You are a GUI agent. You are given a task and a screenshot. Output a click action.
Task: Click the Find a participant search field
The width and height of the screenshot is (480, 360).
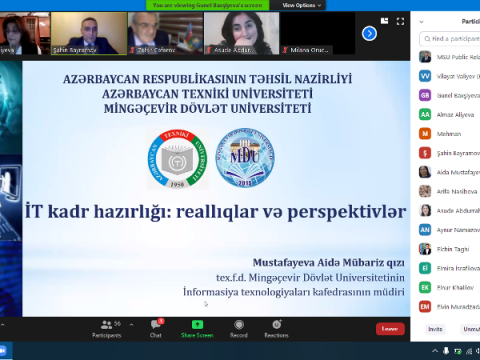[450, 39]
